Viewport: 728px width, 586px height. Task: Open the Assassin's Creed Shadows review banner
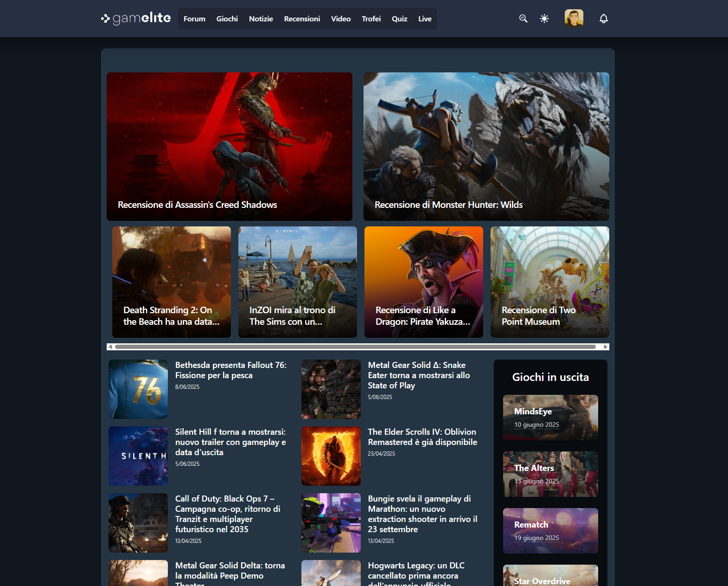230,146
